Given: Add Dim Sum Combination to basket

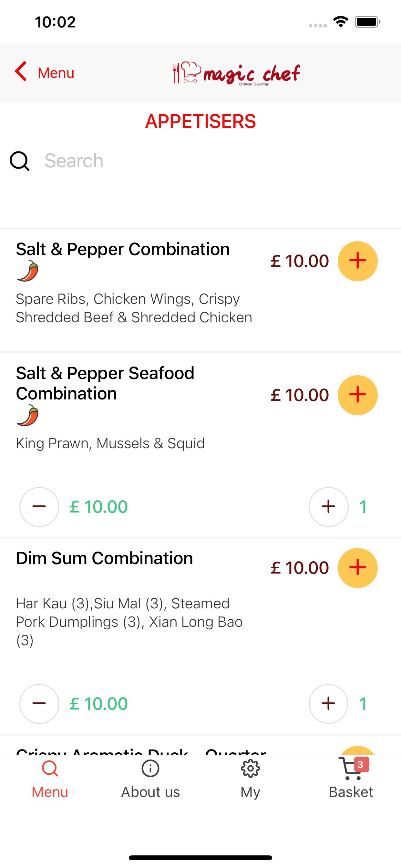Looking at the screenshot, I should click(x=357, y=568).
